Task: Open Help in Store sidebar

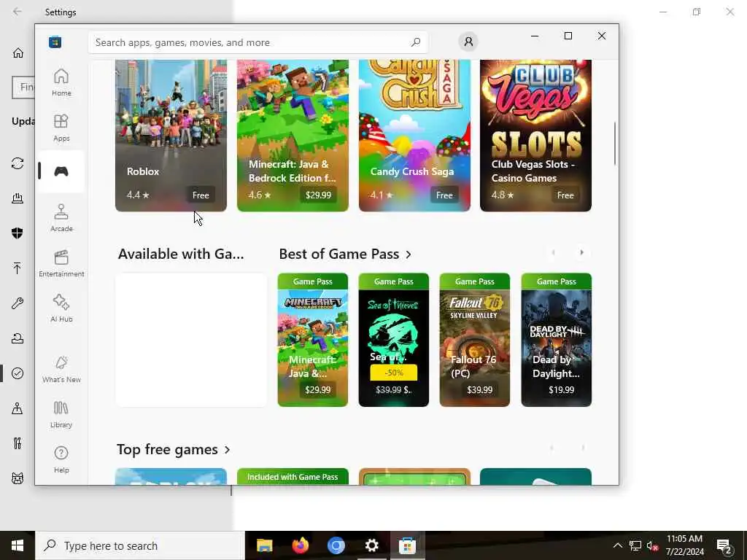Action: (61, 459)
